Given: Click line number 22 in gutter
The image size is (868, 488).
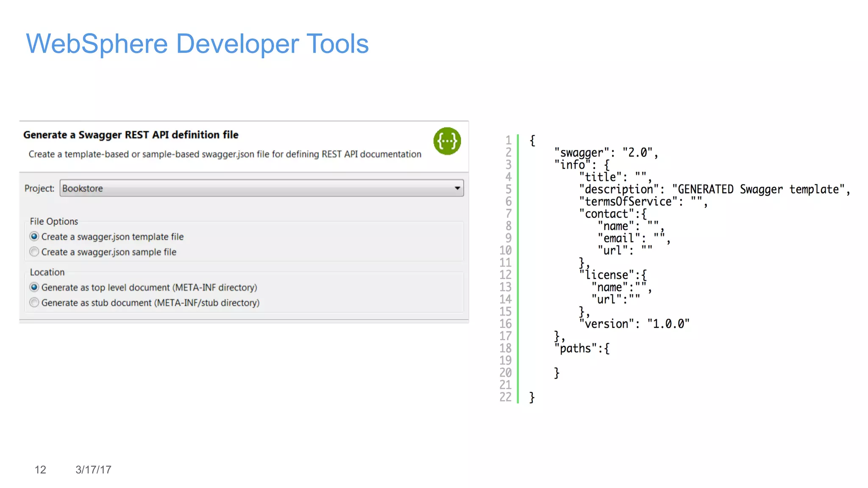Looking at the screenshot, I should 505,397.
